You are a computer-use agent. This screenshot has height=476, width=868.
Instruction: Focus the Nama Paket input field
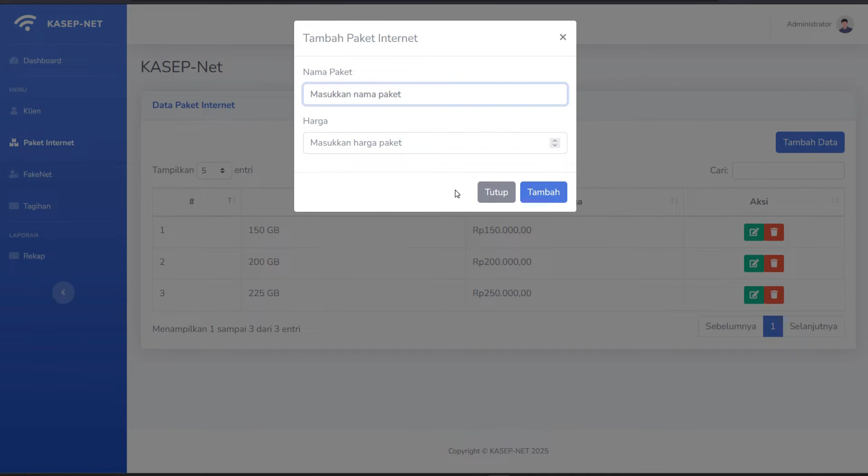click(435, 94)
